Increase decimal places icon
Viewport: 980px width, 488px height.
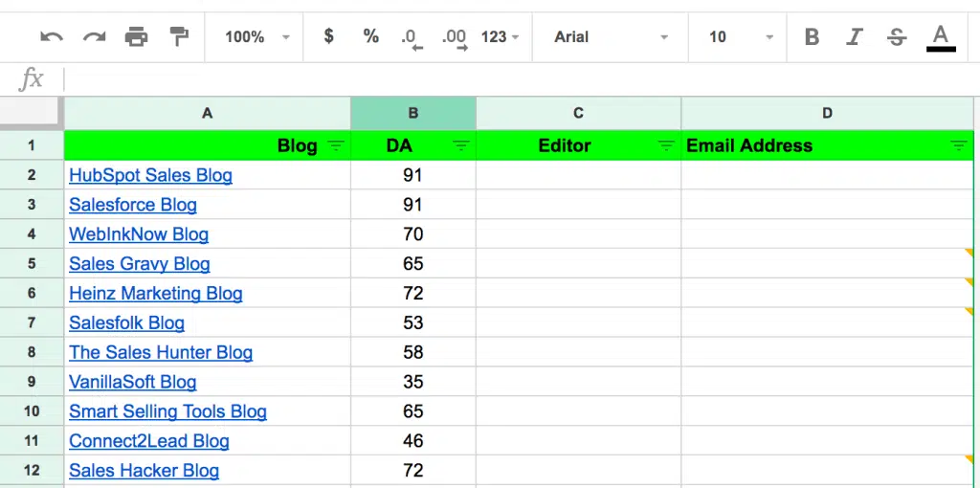454,38
